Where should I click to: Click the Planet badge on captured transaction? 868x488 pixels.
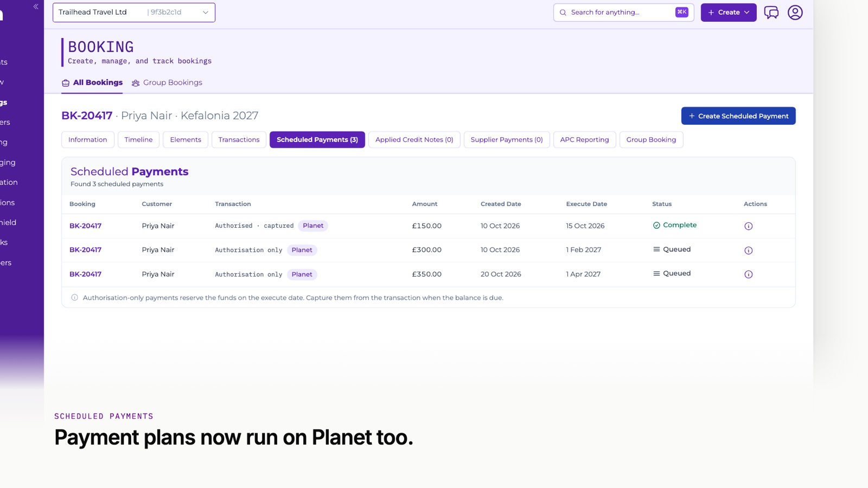(313, 226)
